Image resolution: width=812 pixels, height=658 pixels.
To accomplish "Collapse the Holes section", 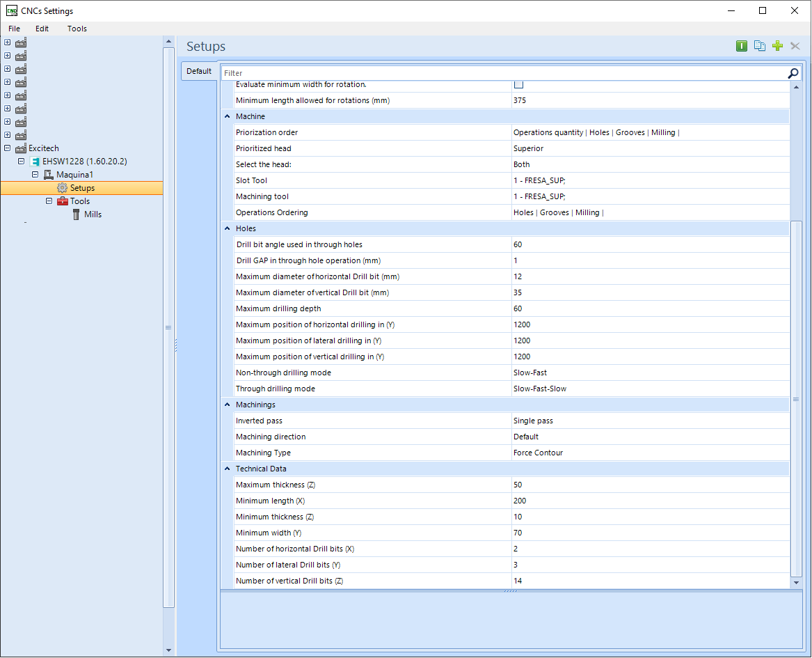I will [227, 228].
